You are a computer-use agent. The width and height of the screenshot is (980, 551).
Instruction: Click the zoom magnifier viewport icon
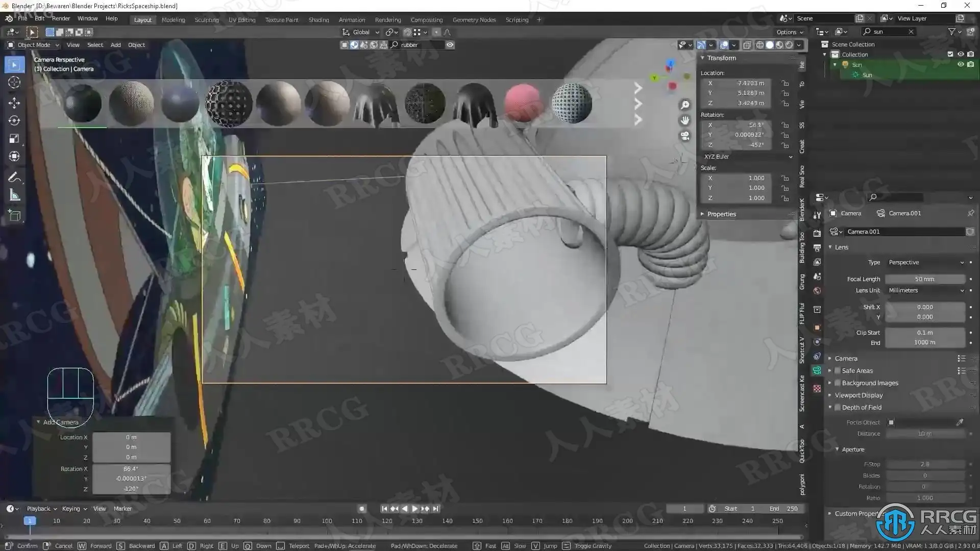(x=685, y=105)
